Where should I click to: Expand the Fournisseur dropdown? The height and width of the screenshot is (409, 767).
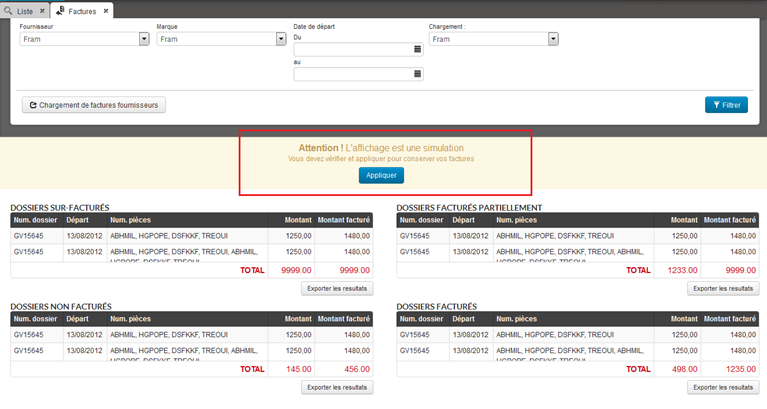click(144, 39)
